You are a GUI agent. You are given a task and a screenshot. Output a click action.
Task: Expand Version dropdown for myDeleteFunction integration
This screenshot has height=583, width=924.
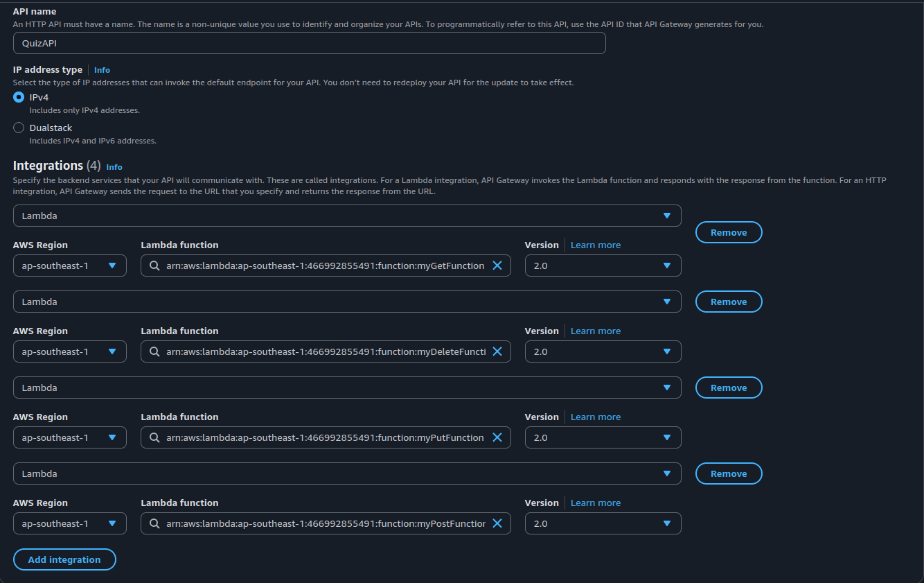click(603, 351)
